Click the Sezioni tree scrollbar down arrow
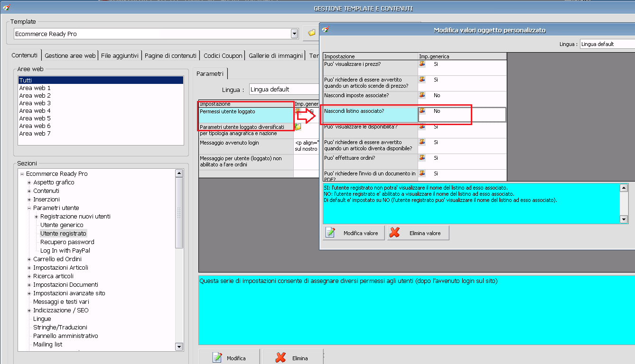This screenshot has width=635, height=364. click(x=179, y=347)
